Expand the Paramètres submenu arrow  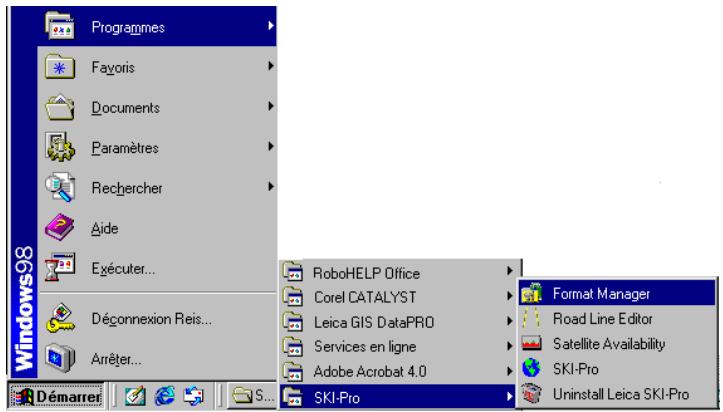point(271,147)
